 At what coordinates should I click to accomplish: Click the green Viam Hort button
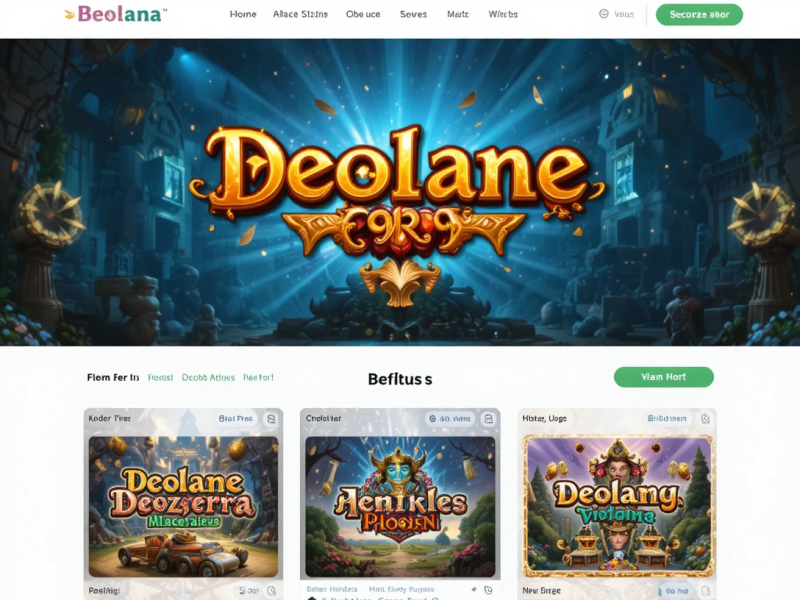[663, 377]
